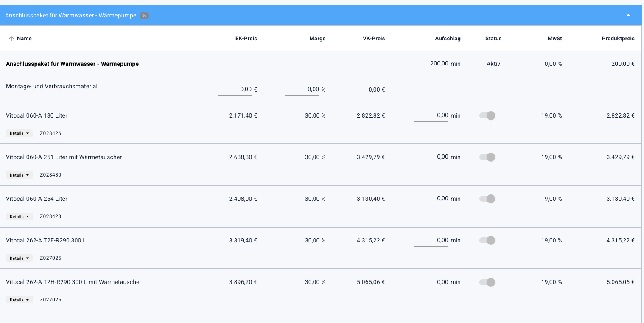Open Details dropdown under Z028430 row
This screenshot has width=644, height=323.
[x=20, y=175]
